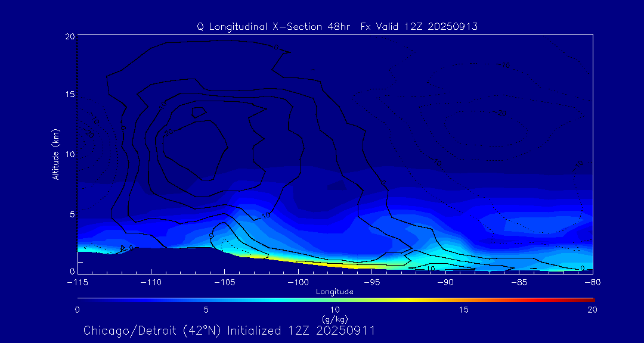The height and width of the screenshot is (343, 644).
Task: Select the -105 longitude tick label
Action: click(225, 283)
